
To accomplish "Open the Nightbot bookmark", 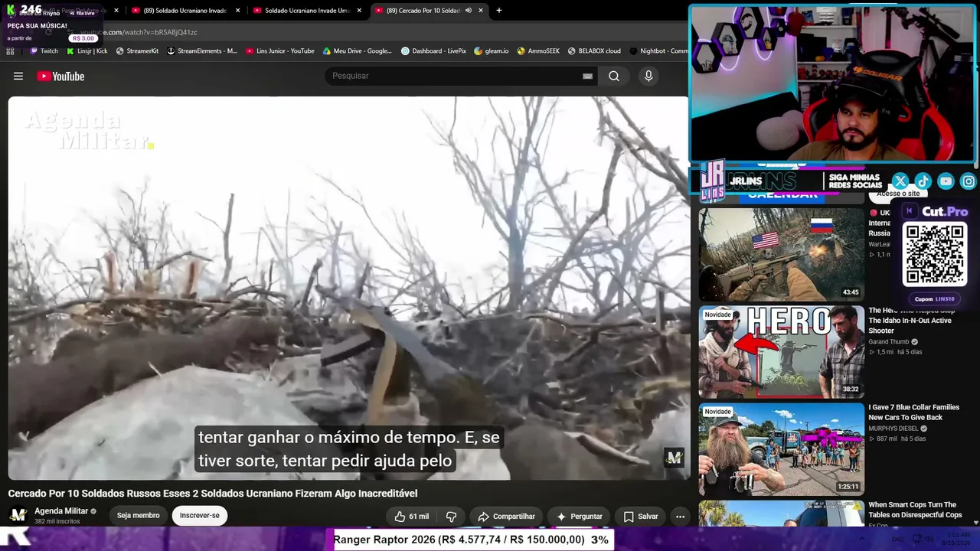I will pos(658,51).
